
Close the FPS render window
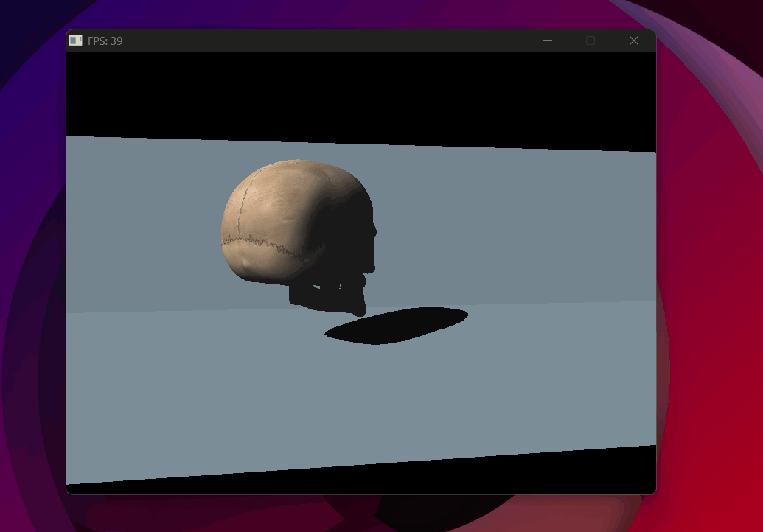633,41
